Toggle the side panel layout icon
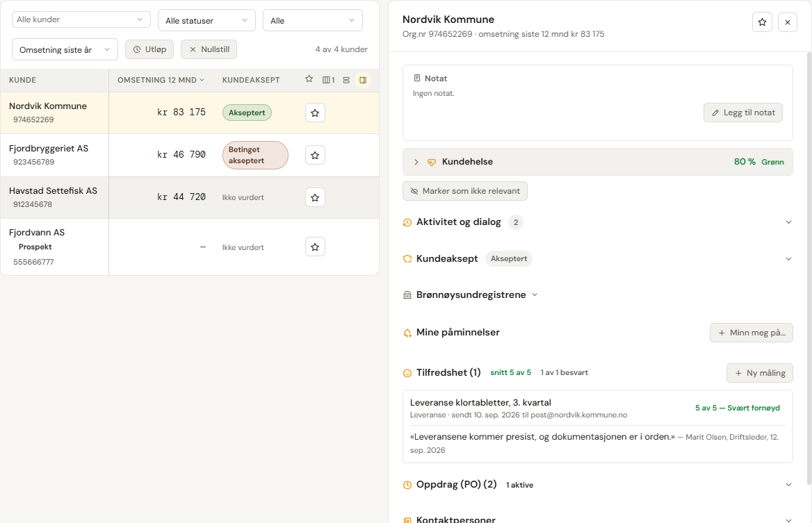The width and height of the screenshot is (812, 523). click(363, 80)
